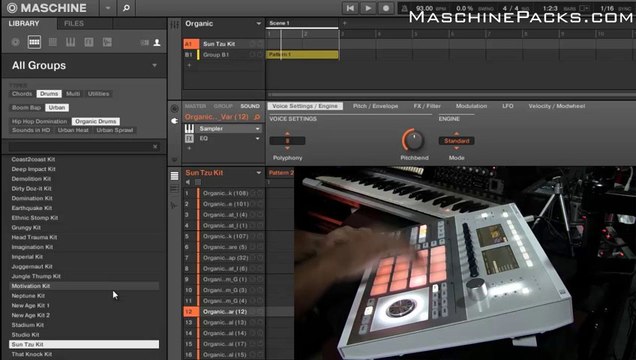Click the 93.00 BPM tempo value
636x360 pixels.
425,8
